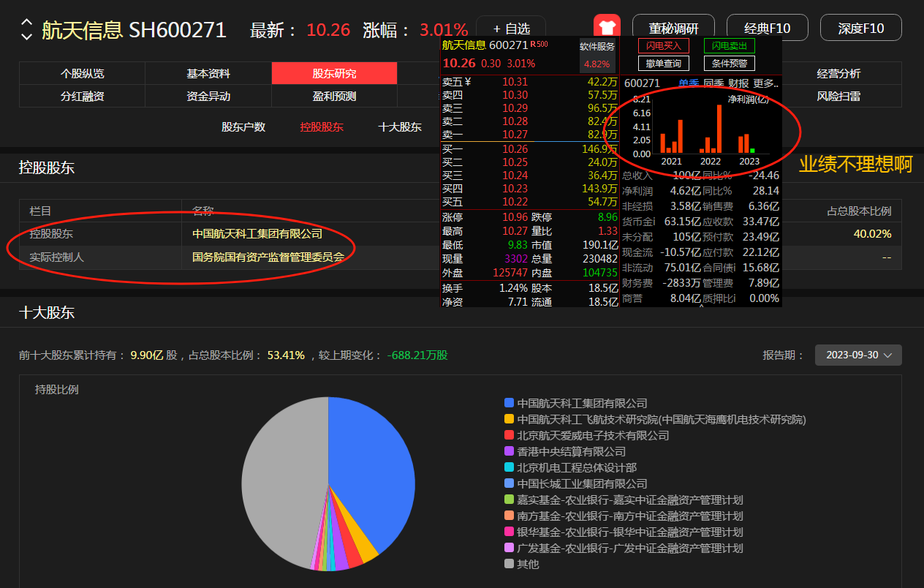
Task: Select 同季 in the profit chart
Action: click(x=713, y=83)
